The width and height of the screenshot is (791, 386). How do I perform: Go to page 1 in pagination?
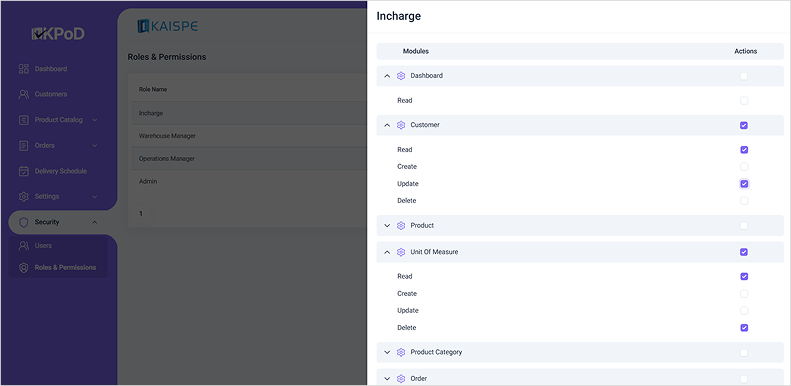pos(141,214)
